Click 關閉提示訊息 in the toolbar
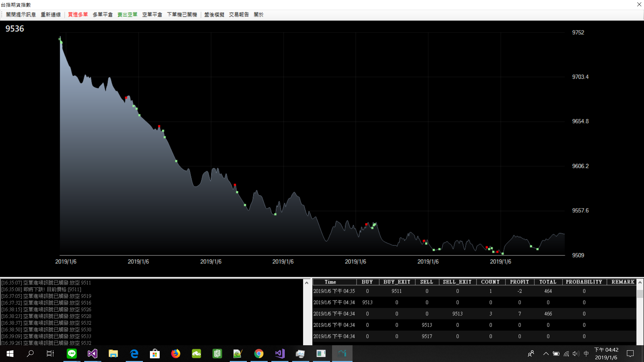 pos(21,15)
